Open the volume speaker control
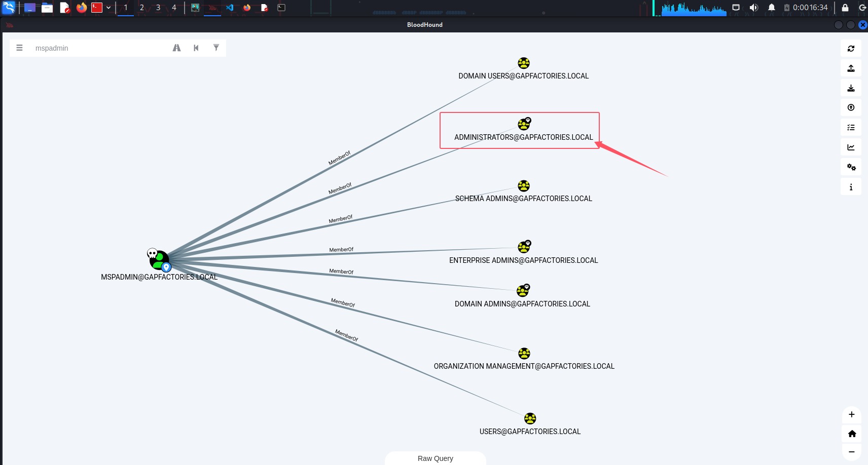868x465 pixels. point(754,8)
